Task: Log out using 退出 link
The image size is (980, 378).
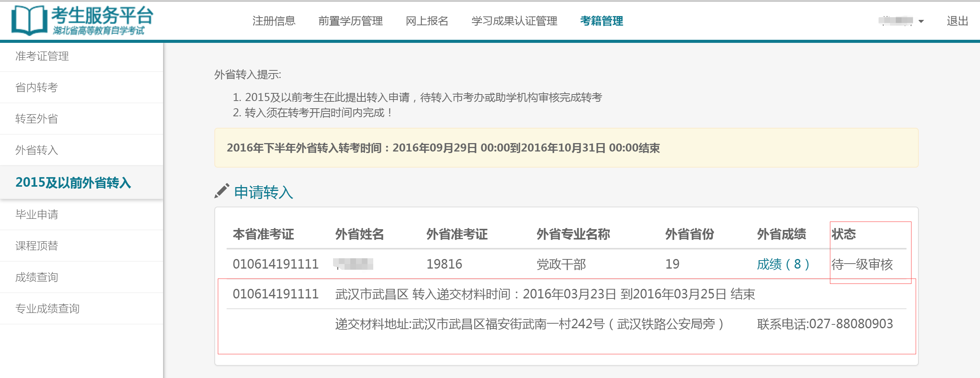Action: click(x=957, y=21)
